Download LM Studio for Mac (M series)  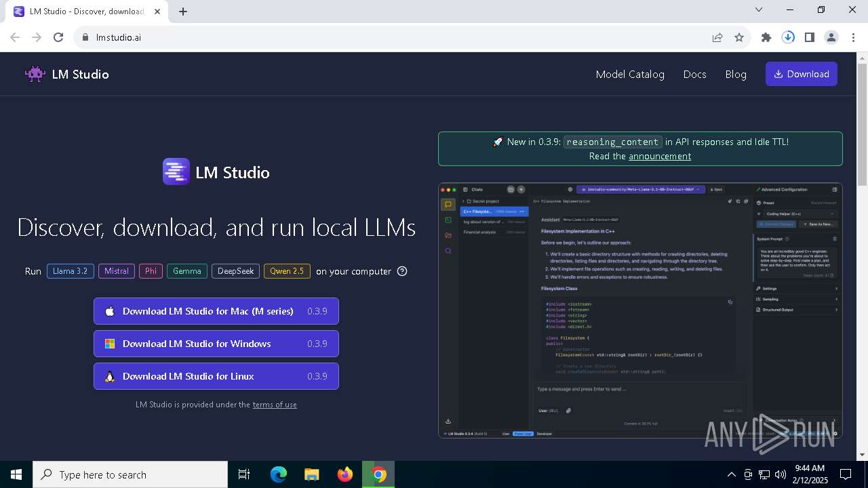pos(216,311)
